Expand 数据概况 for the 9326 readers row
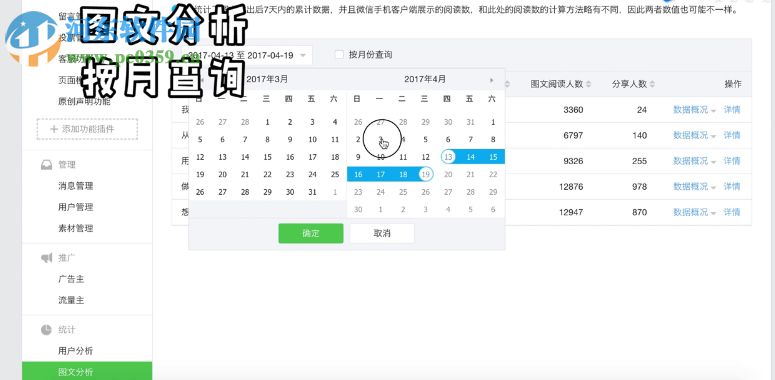The height and width of the screenshot is (380, 775). [694, 161]
